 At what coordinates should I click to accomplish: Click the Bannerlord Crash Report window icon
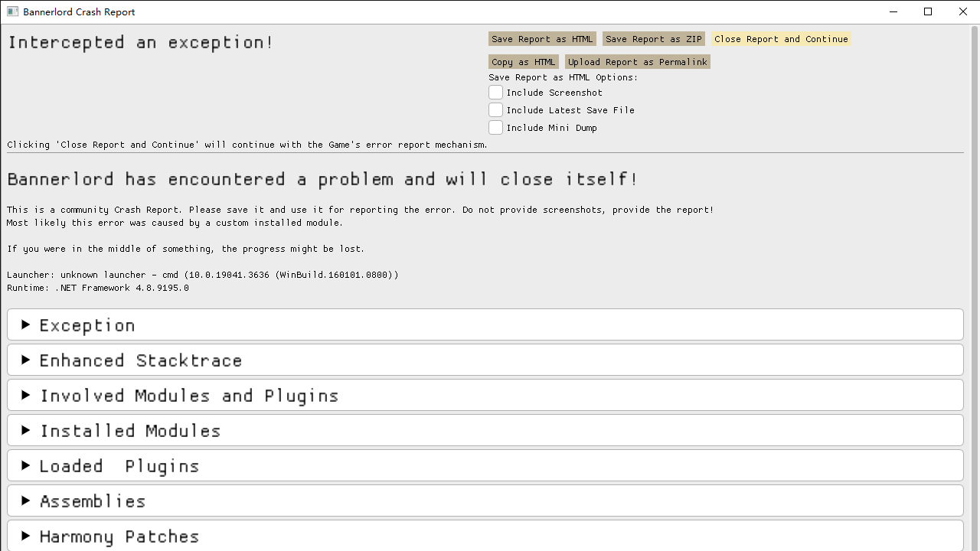point(12,11)
